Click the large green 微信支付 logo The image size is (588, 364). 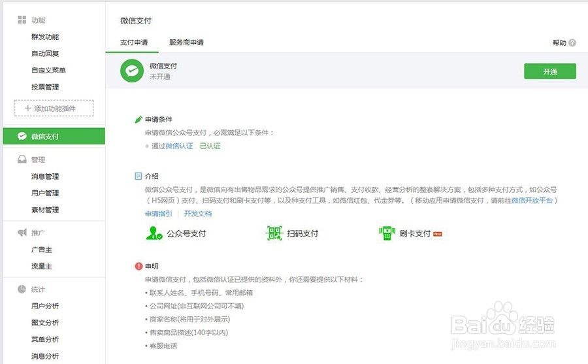pyautogui.click(x=132, y=71)
